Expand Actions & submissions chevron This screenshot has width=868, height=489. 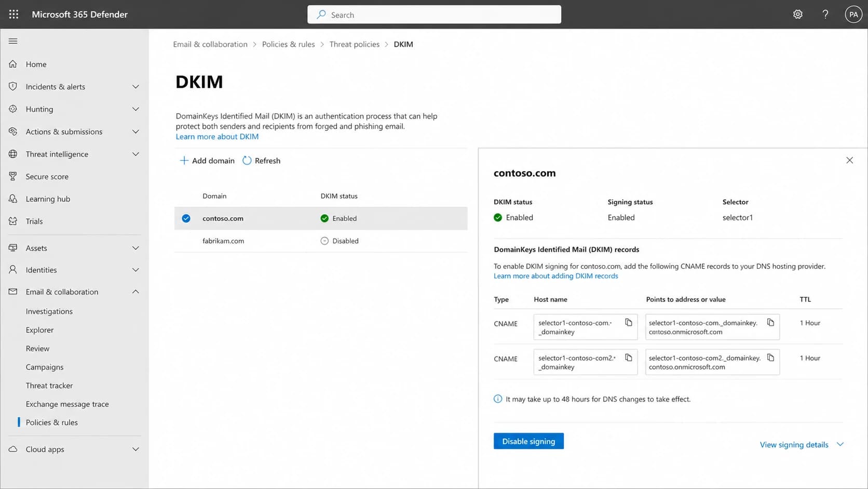click(135, 131)
